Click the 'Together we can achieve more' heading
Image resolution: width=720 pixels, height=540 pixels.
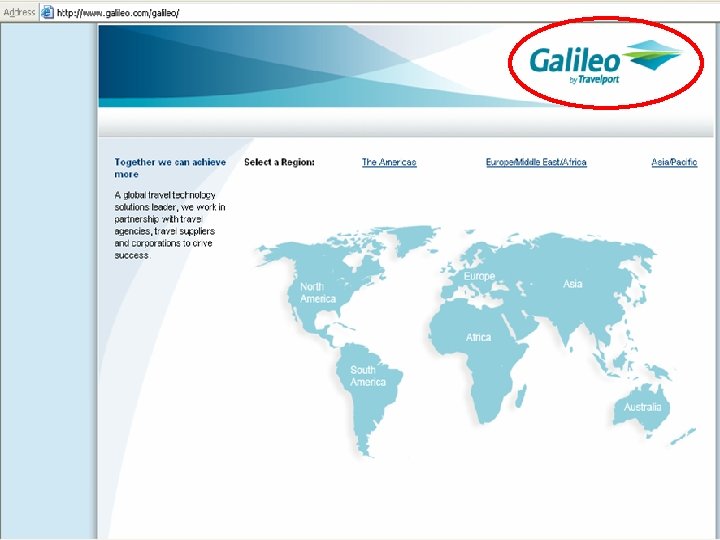click(170, 168)
